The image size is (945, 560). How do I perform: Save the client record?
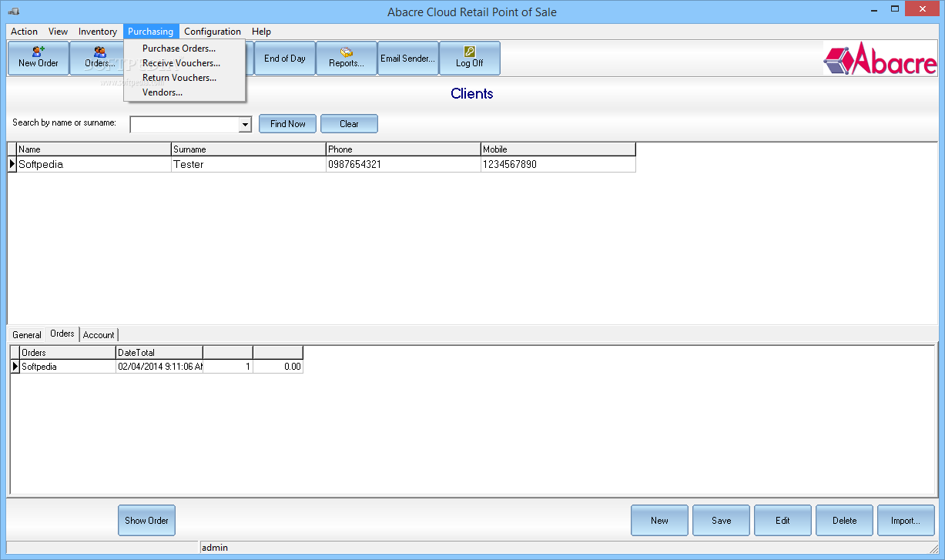coord(721,520)
